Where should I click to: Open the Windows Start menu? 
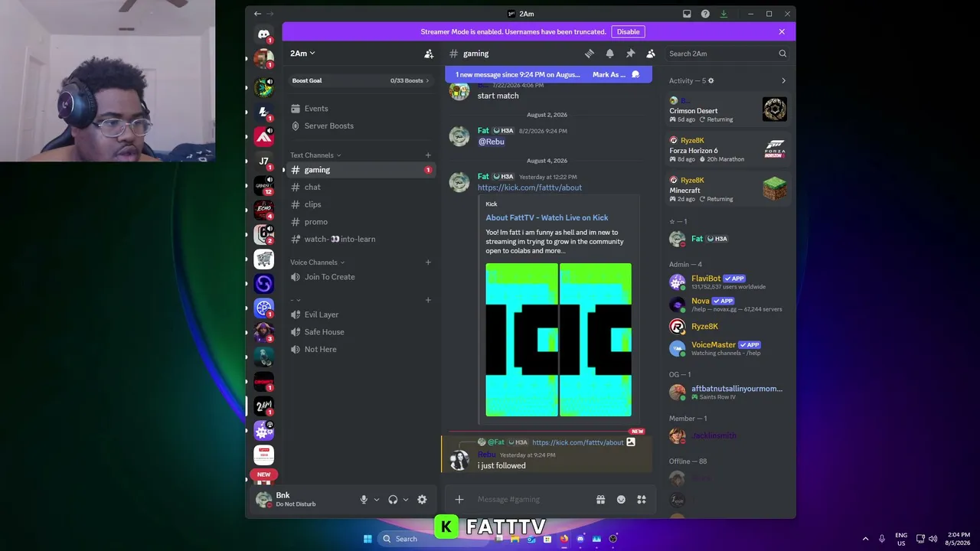367,539
